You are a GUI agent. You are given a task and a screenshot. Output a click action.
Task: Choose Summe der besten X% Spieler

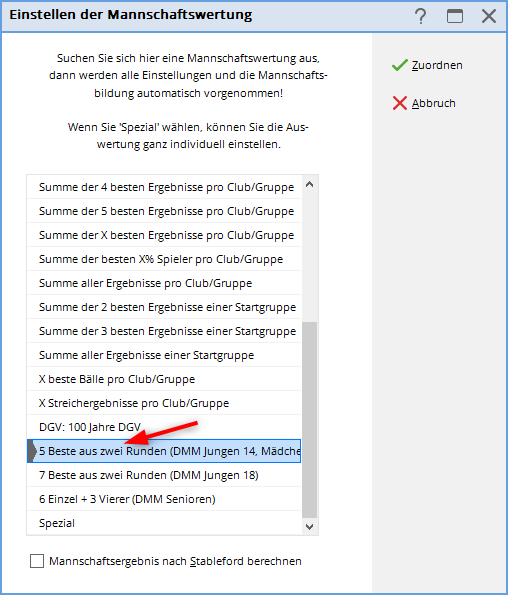(x=164, y=259)
